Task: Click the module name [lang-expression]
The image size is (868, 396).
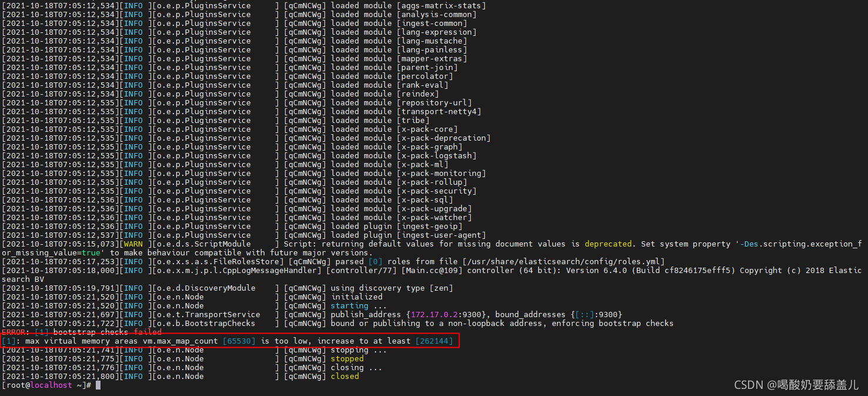Action: click(437, 32)
